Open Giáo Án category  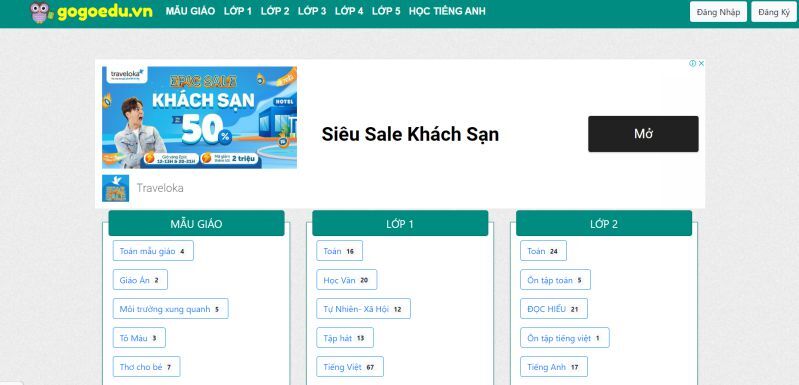[140, 280]
